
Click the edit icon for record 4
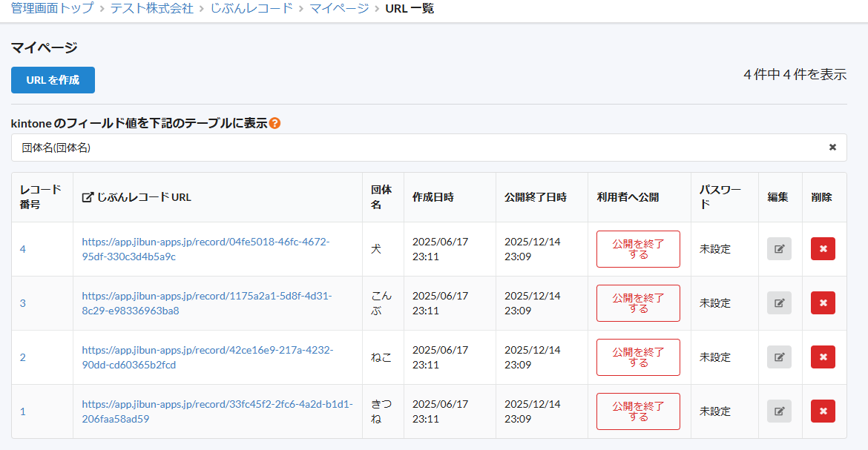pyautogui.click(x=779, y=249)
